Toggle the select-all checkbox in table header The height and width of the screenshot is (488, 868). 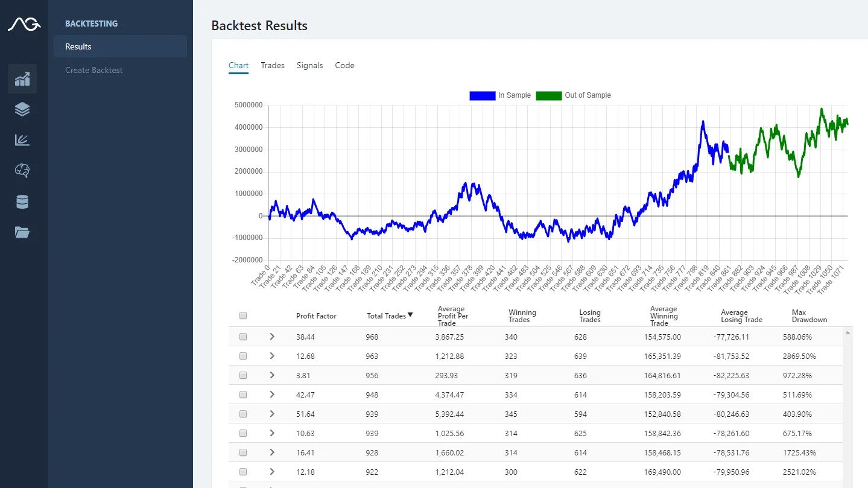pos(243,315)
